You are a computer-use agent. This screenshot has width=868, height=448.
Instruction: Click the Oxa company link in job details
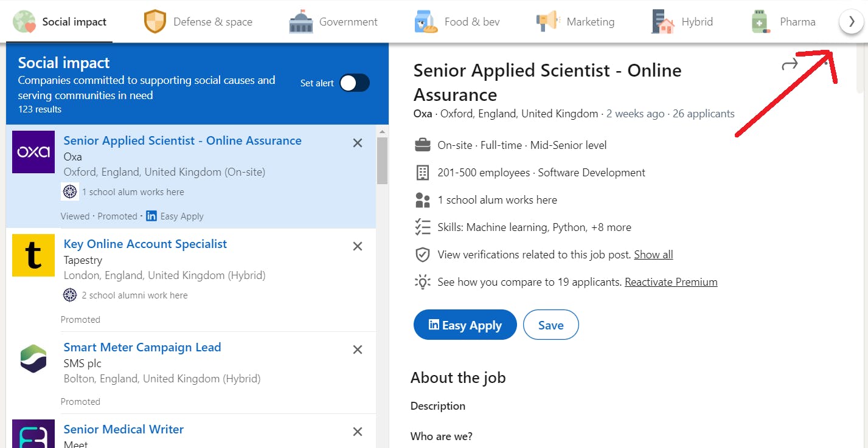pyautogui.click(x=423, y=114)
